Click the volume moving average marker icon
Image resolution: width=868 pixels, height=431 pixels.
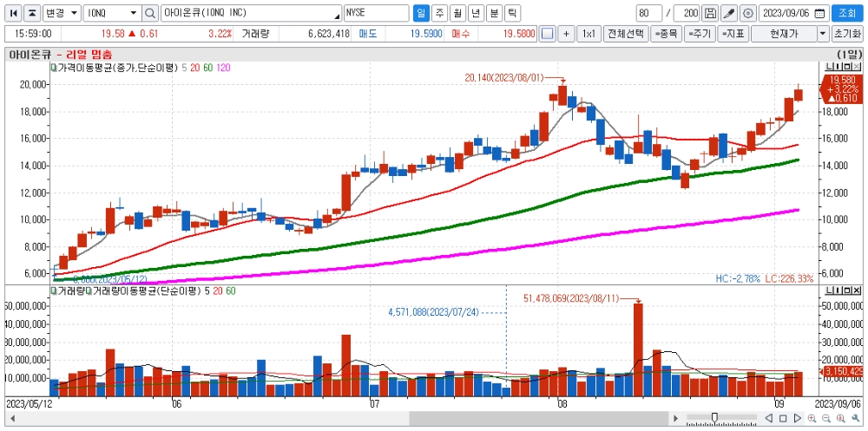click(89, 291)
